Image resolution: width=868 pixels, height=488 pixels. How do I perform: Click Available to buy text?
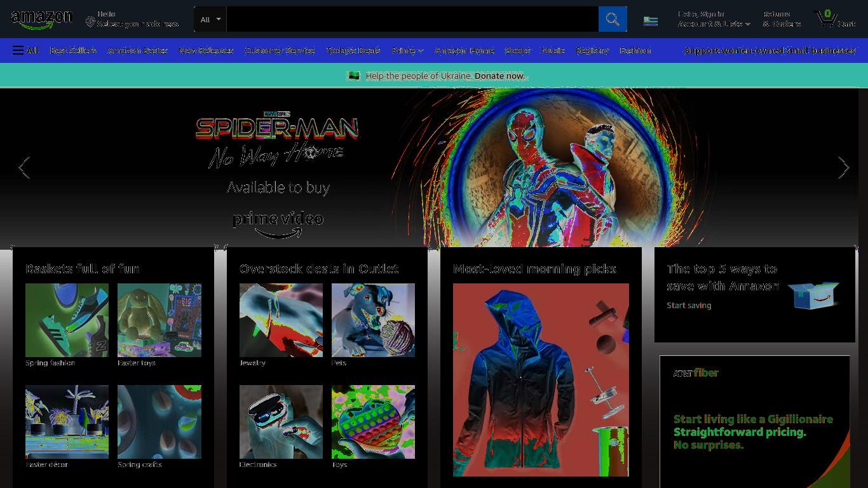point(278,187)
